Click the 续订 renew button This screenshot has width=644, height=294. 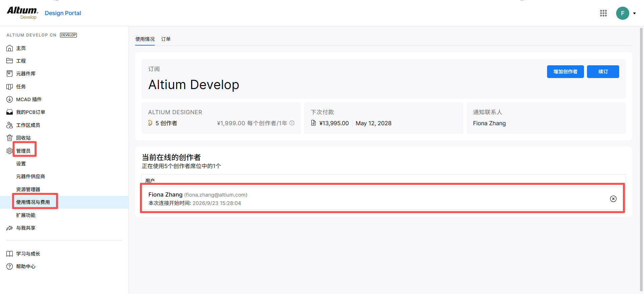click(x=603, y=72)
